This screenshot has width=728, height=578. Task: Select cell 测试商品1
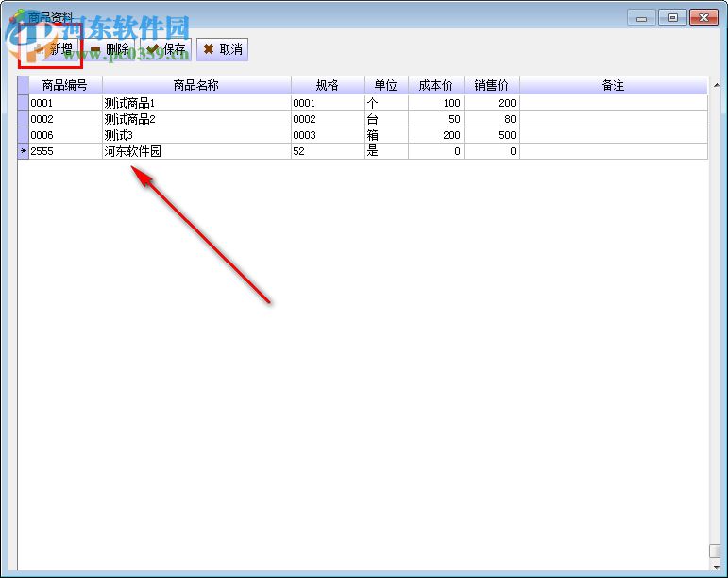click(196, 103)
